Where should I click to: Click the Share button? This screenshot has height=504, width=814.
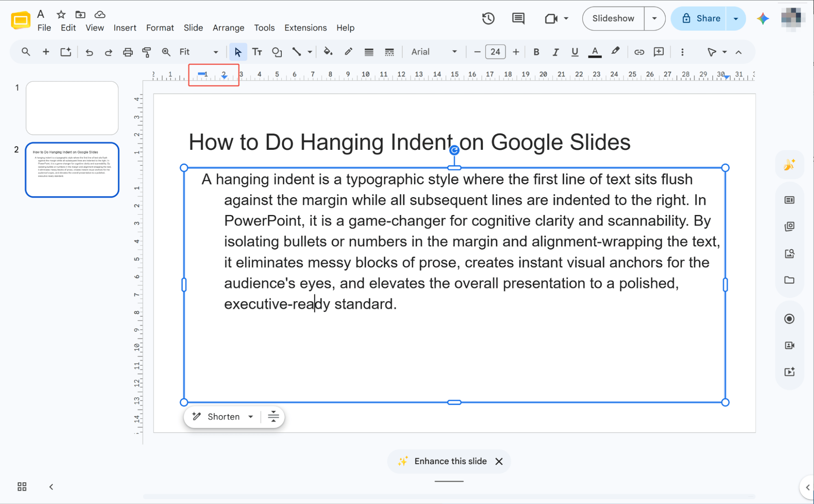699,18
